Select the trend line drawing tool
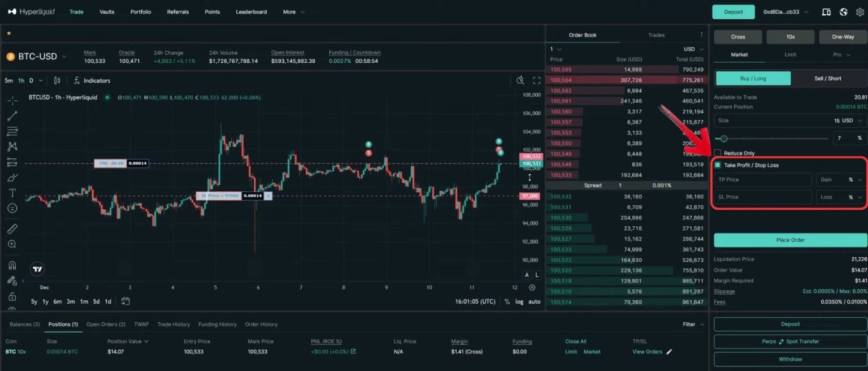Image resolution: width=868 pixels, height=371 pixels. 11,116
